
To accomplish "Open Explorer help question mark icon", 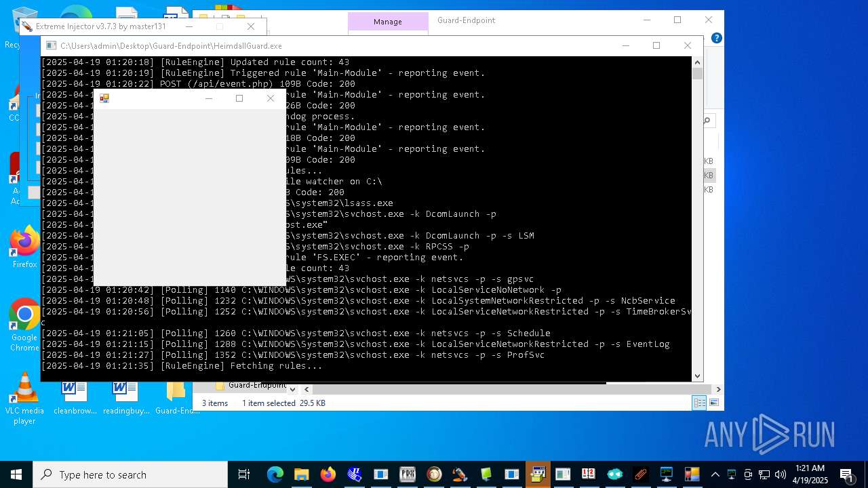I will click(x=717, y=38).
